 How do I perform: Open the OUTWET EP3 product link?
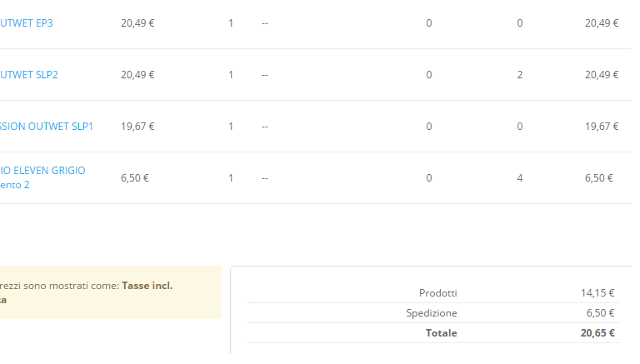coord(27,23)
